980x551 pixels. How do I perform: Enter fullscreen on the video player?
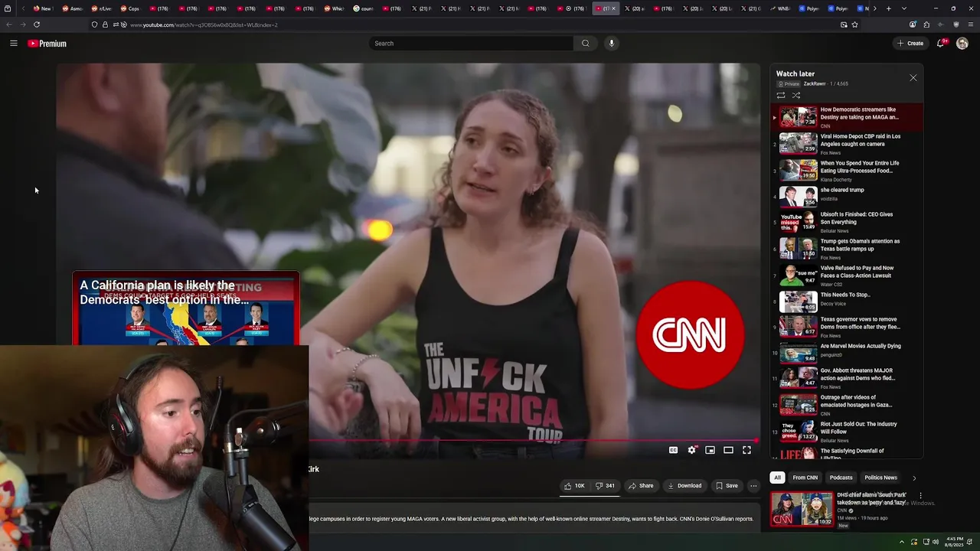click(746, 450)
